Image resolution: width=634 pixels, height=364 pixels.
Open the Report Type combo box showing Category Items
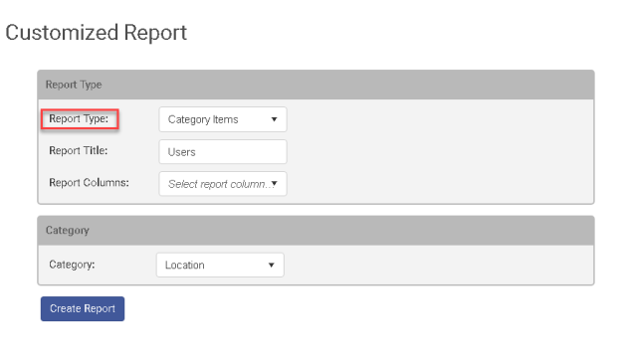coord(223,119)
